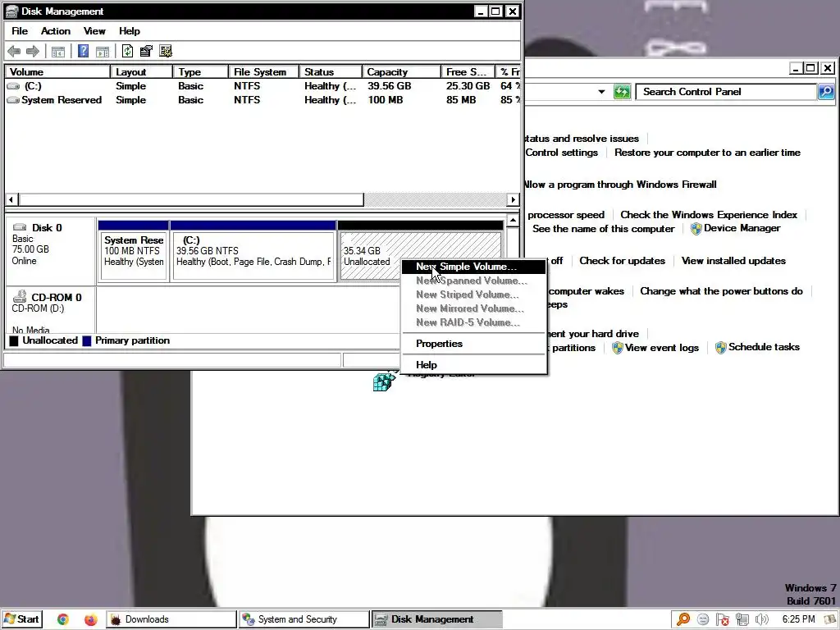Select the (C:) volume drive icon
This screenshot has height=630, width=840.
(13, 85)
